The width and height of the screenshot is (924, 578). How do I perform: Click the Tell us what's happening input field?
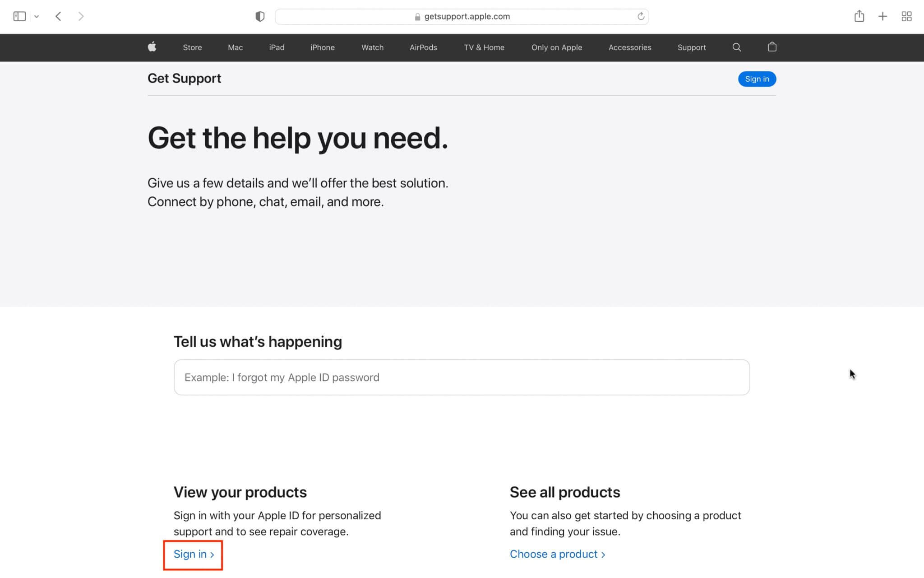point(462,377)
